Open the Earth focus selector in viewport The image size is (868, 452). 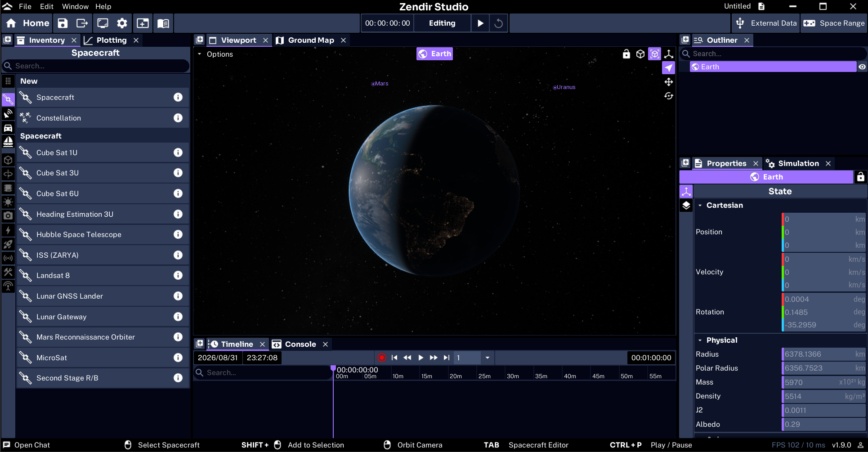click(x=434, y=54)
